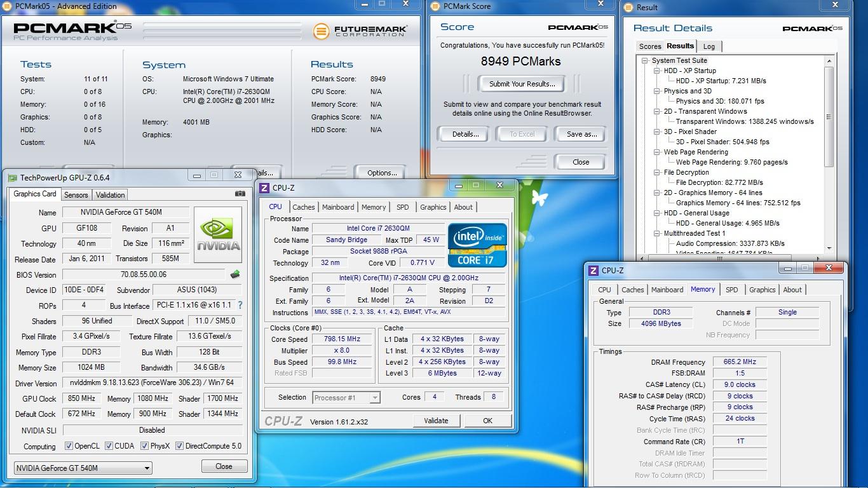868x488 pixels.
Task: Collapse the HDD - General Usage node
Action: point(657,213)
